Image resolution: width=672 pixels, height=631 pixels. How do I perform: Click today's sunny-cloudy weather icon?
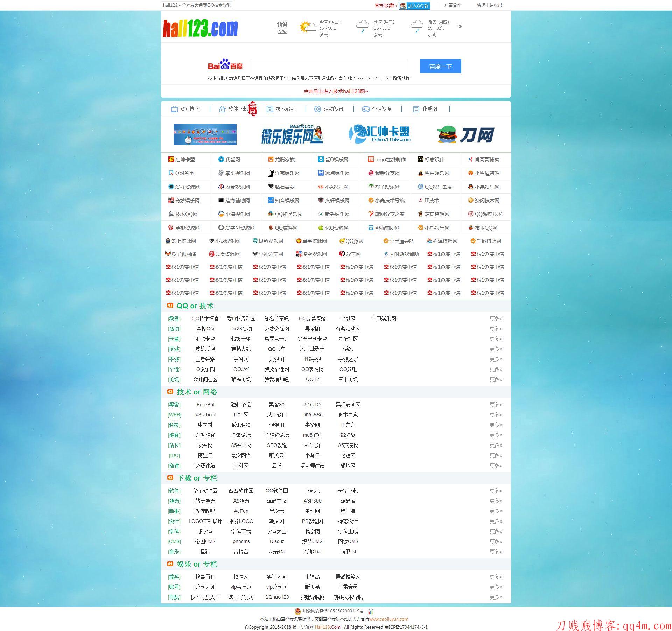308,27
